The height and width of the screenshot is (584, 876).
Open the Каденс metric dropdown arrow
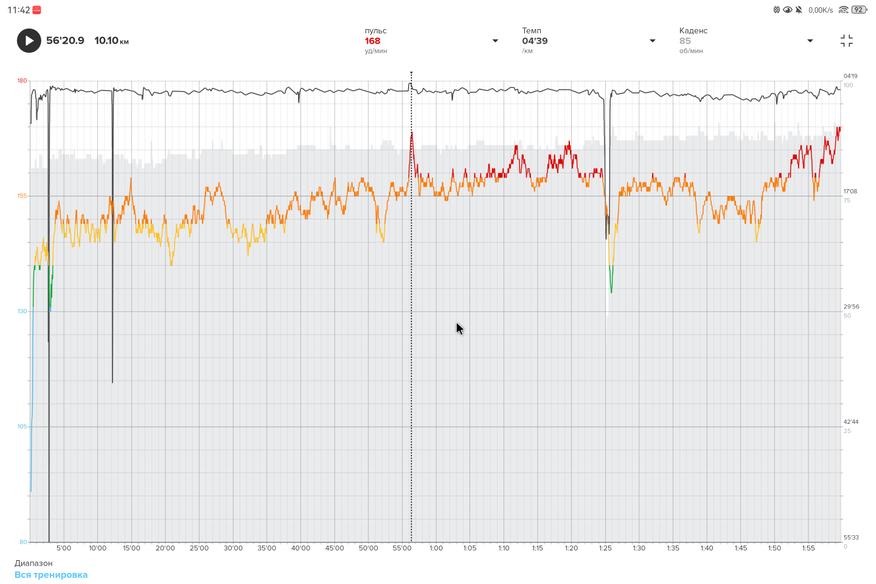click(810, 41)
